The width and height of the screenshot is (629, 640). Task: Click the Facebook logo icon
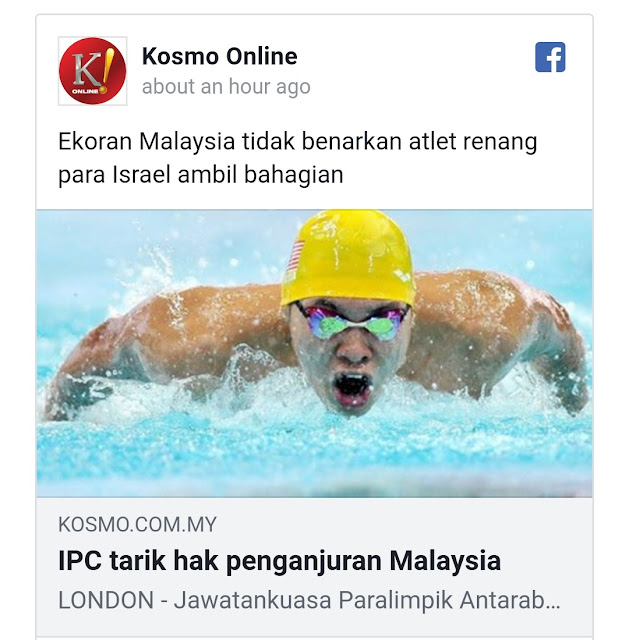550,57
